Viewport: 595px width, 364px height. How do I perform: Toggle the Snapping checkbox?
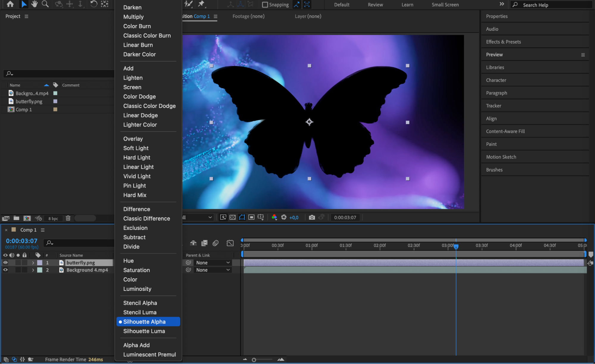[x=265, y=5]
